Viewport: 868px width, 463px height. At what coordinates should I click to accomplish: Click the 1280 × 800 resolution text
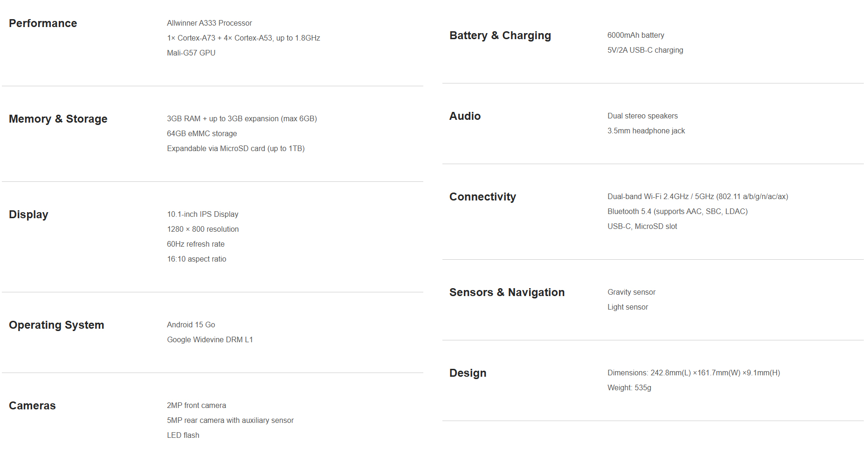(x=203, y=229)
